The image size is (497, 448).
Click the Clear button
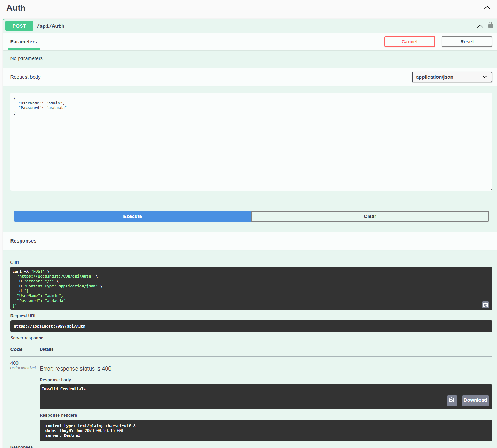click(370, 216)
